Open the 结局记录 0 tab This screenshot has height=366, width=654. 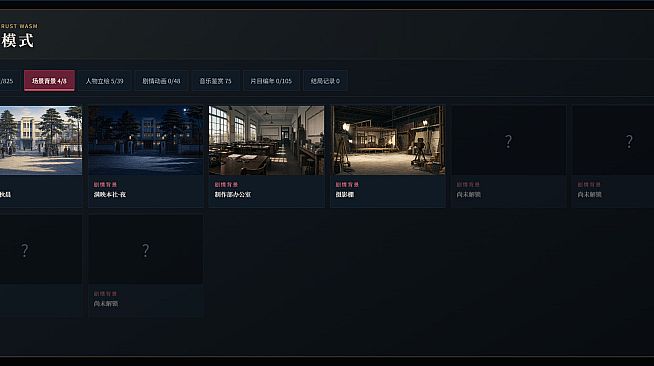pos(325,81)
